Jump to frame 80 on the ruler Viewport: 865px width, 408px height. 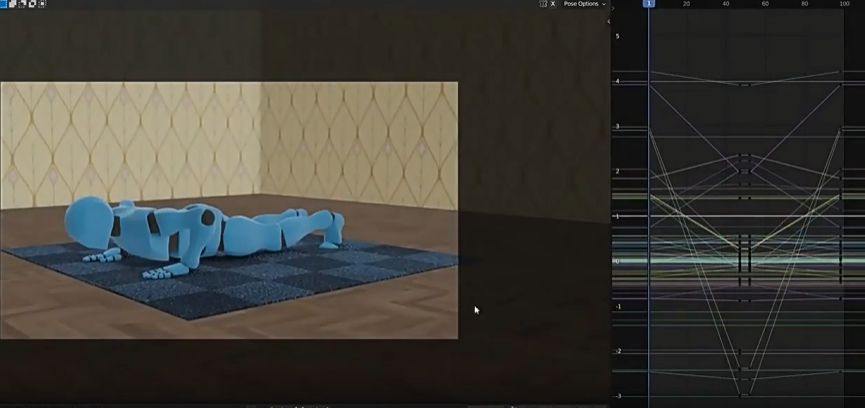click(x=805, y=4)
